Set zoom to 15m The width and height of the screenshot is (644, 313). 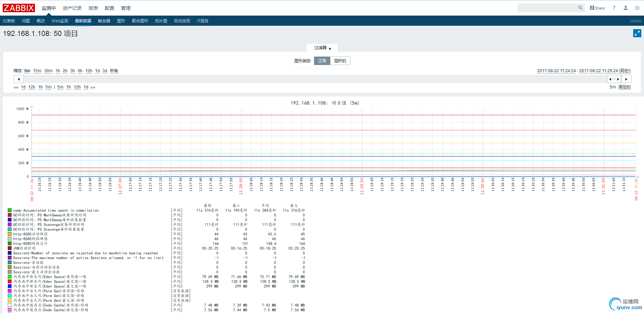point(37,71)
